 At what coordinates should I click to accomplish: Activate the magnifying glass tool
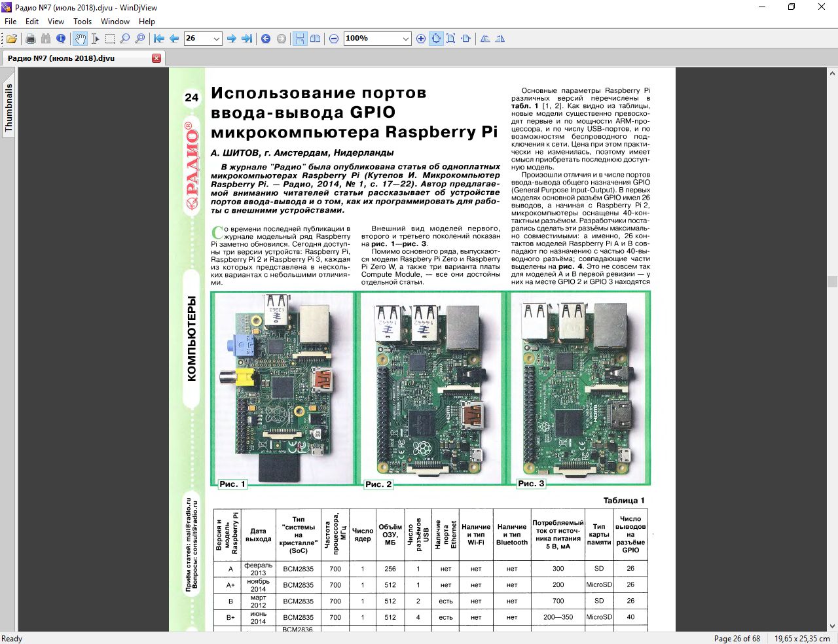[125, 39]
